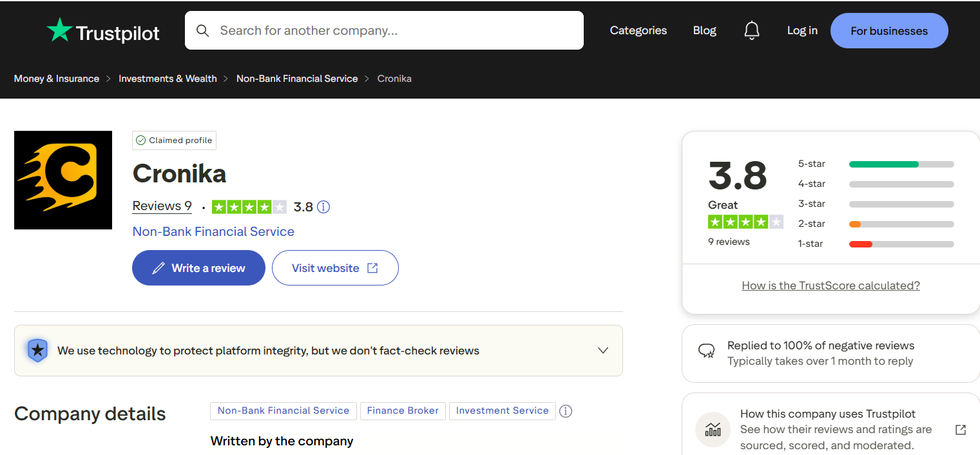
Task: Filter reviews by 2-star bar
Action: click(x=901, y=224)
